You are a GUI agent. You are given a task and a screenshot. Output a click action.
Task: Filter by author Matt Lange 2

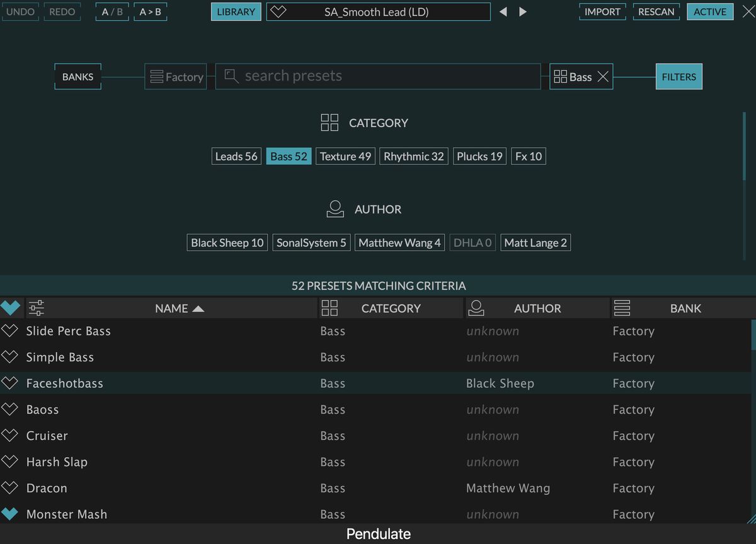tap(535, 242)
